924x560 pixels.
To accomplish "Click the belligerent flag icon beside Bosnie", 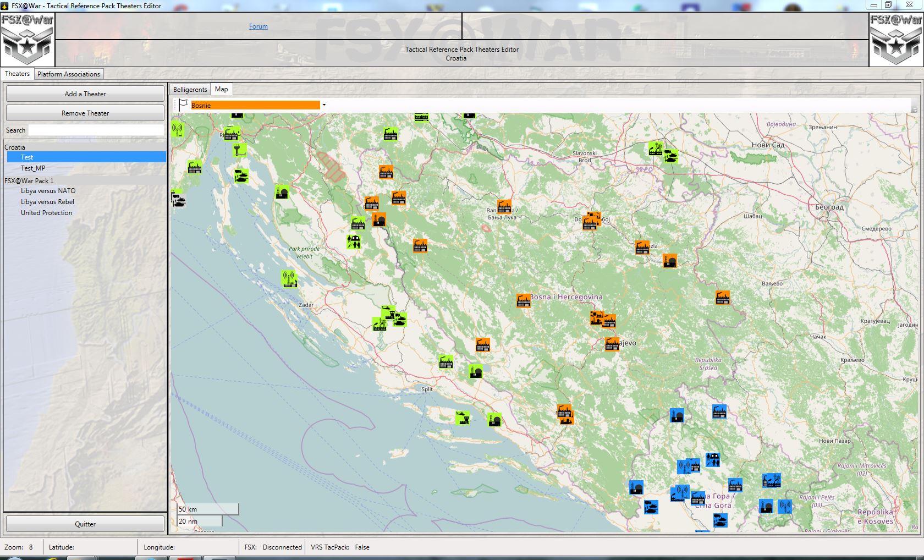I will click(x=183, y=105).
